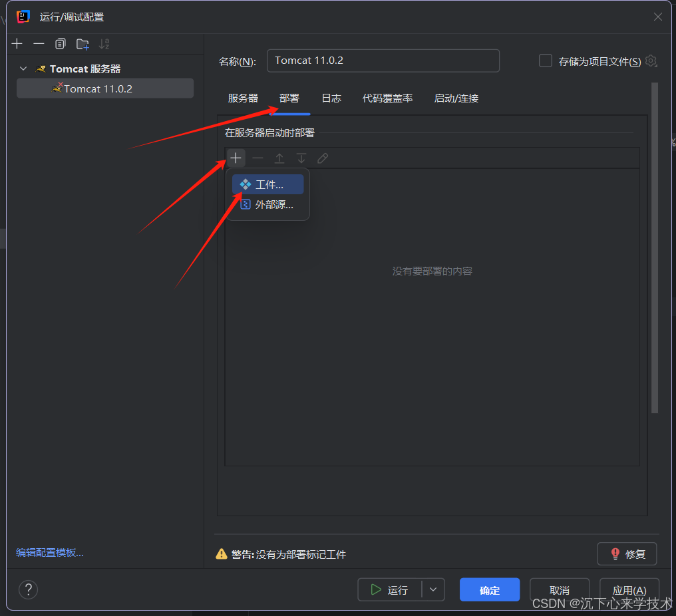The height and width of the screenshot is (616, 676).
Task: Choose 外部源... from the popup menu
Action: tap(267, 204)
